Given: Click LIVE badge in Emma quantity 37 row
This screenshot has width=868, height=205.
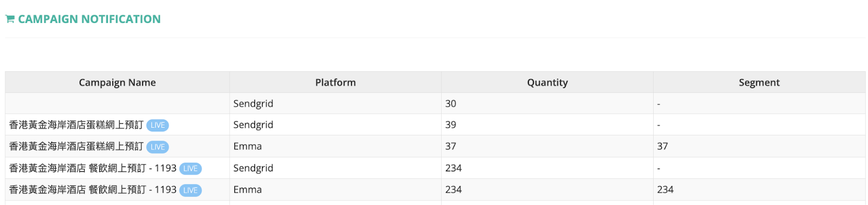Looking at the screenshot, I should (157, 147).
